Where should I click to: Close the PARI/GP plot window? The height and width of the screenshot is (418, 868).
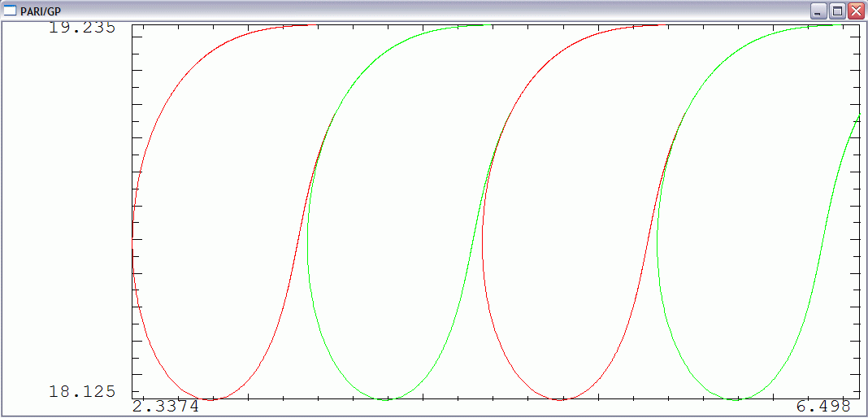click(856, 11)
